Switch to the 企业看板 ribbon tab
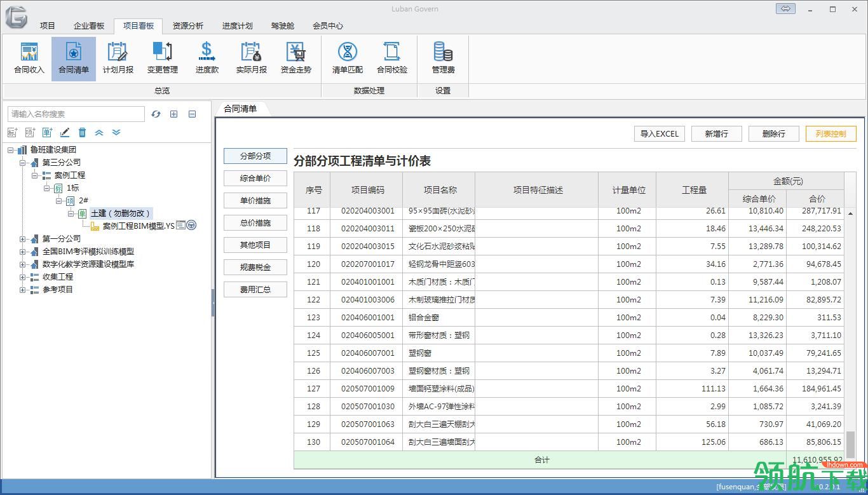The height and width of the screenshot is (495, 868). click(x=89, y=26)
